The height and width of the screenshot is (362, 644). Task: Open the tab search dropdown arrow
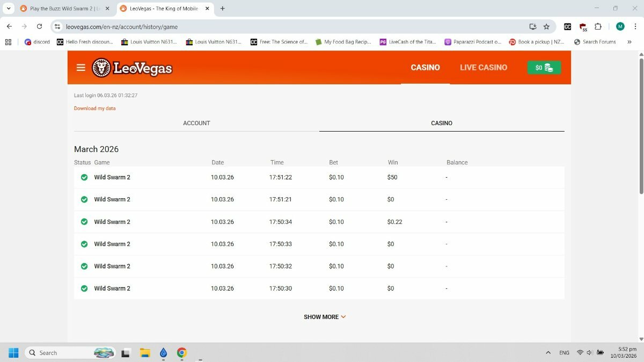[9, 9]
